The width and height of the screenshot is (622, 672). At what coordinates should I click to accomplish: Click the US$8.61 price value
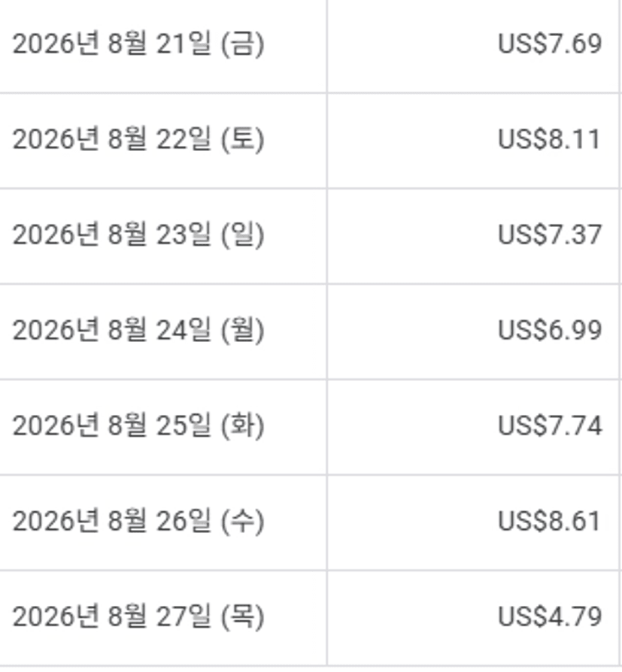(549, 522)
